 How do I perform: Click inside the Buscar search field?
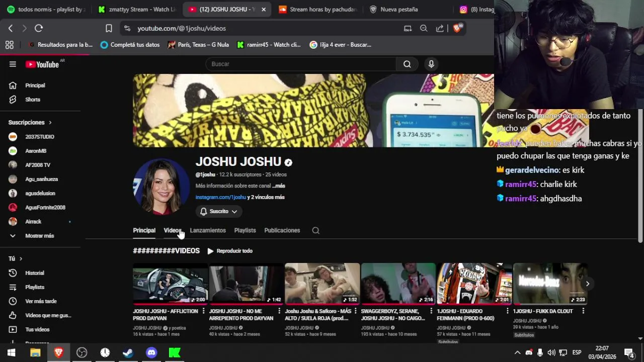[x=301, y=64]
